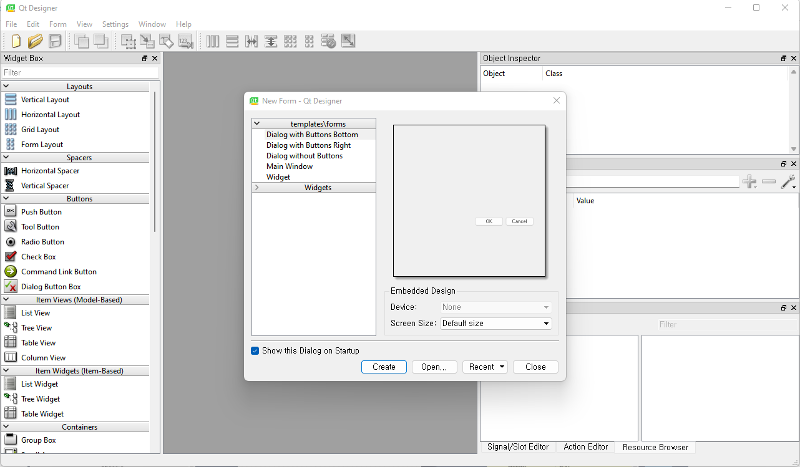The width and height of the screenshot is (800, 467).
Task: Open the File menu
Action: (11, 24)
